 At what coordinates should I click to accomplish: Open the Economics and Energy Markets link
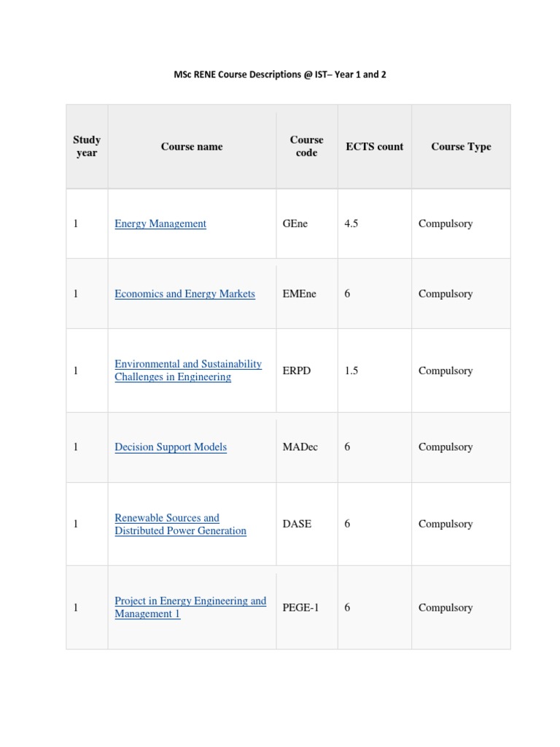[184, 294]
